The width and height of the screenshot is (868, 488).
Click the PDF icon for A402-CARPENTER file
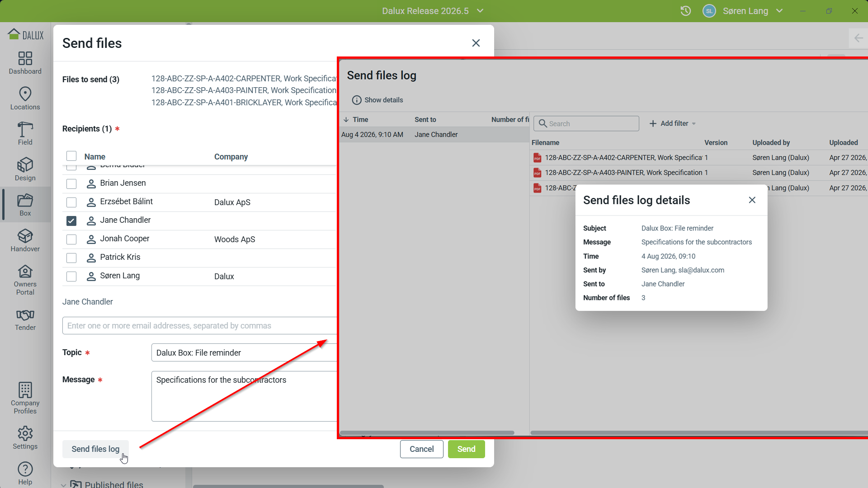(x=537, y=158)
